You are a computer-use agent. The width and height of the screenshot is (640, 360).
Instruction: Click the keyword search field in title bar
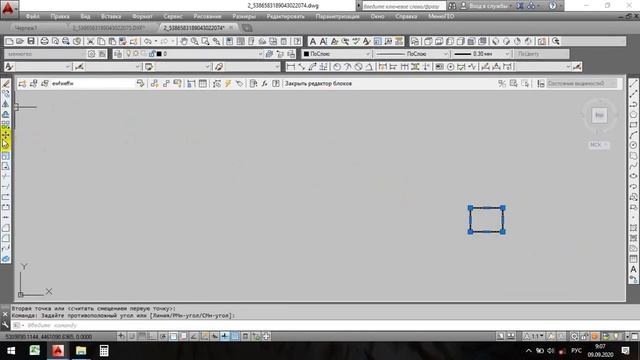pyautogui.click(x=403, y=6)
